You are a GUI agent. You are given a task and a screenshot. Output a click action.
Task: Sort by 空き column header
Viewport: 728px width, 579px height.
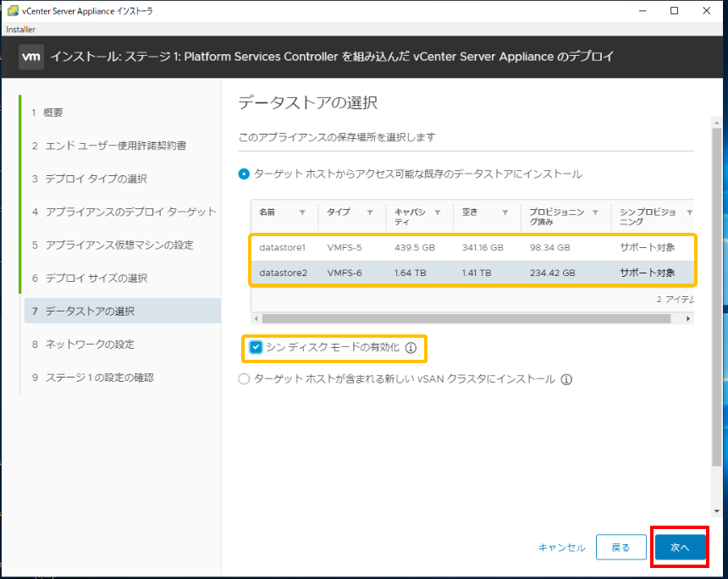pyautogui.click(x=470, y=212)
